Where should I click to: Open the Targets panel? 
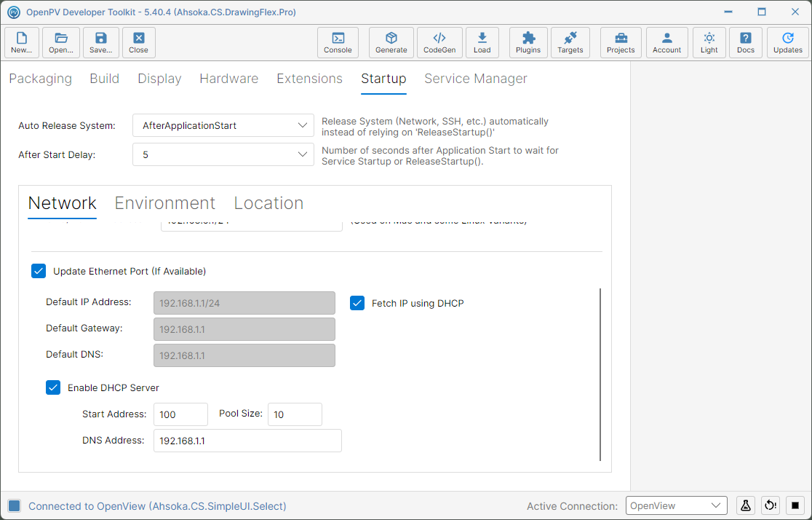pyautogui.click(x=570, y=42)
